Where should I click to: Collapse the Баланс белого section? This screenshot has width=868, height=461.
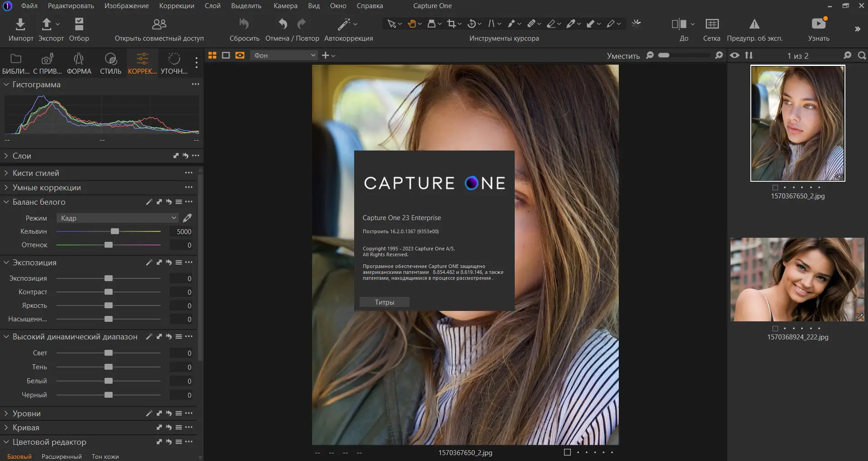6,202
